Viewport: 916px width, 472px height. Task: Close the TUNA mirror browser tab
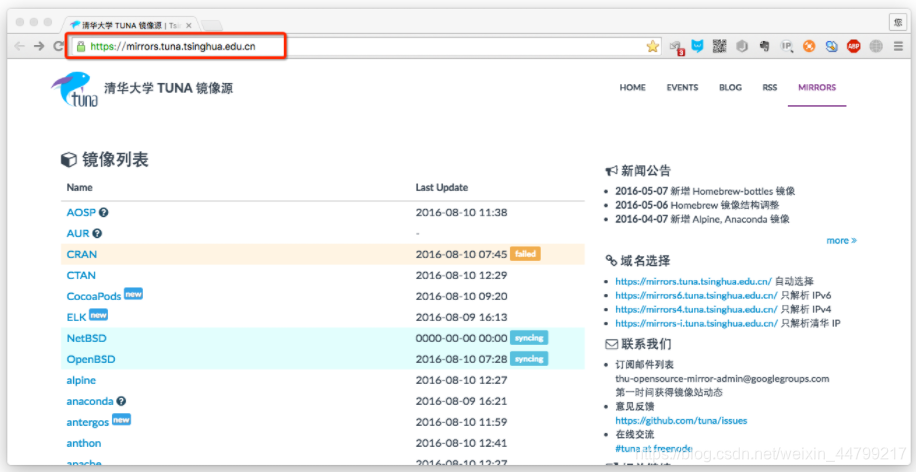[x=189, y=26]
